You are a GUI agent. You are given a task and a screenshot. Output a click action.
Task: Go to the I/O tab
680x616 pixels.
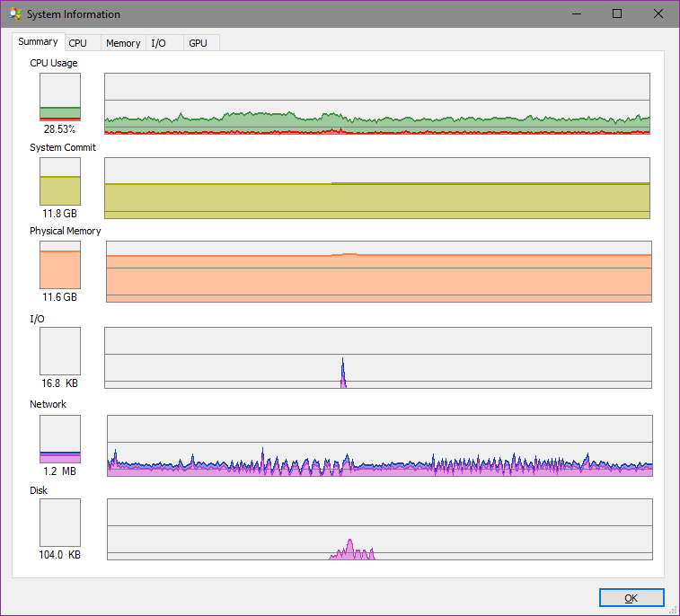(x=158, y=43)
